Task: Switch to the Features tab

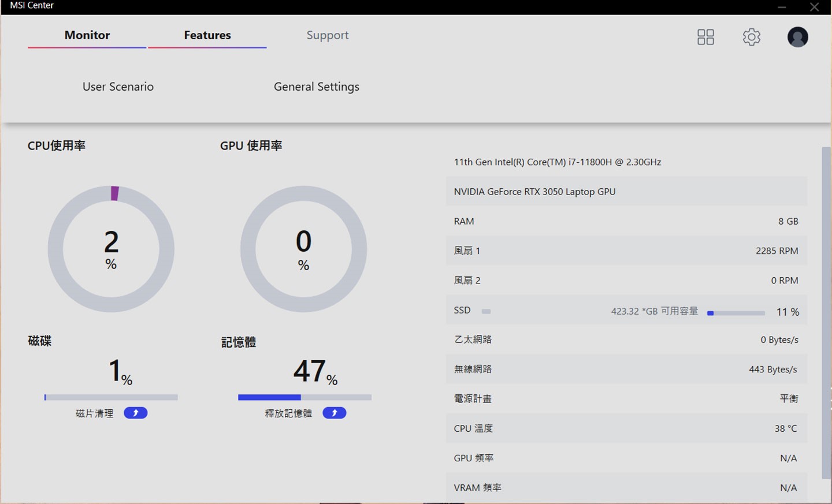Action: tap(207, 35)
